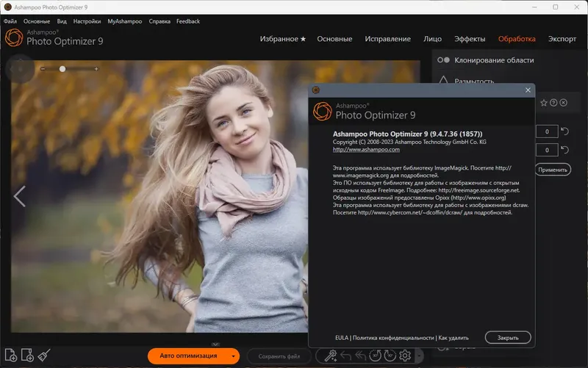Screen dimensions: 588x368
Task: Click the add file icon with plus
Action: pyautogui.click(x=11, y=356)
